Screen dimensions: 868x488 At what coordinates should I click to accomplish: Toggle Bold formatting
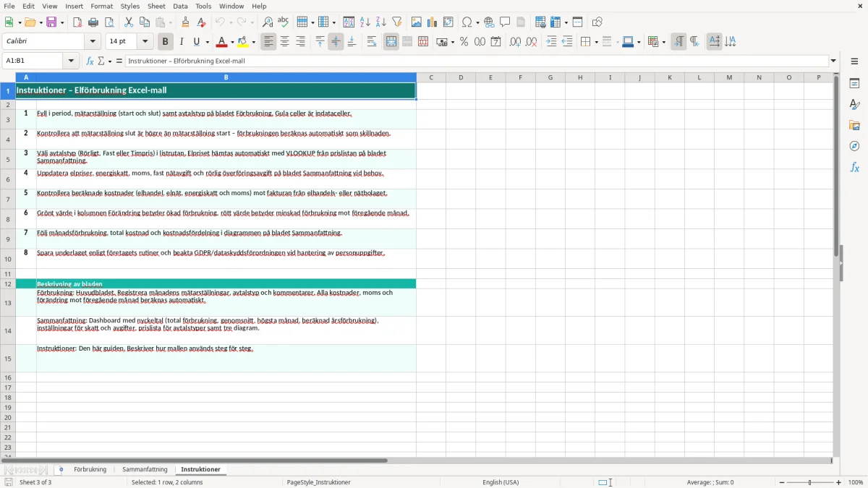click(166, 42)
